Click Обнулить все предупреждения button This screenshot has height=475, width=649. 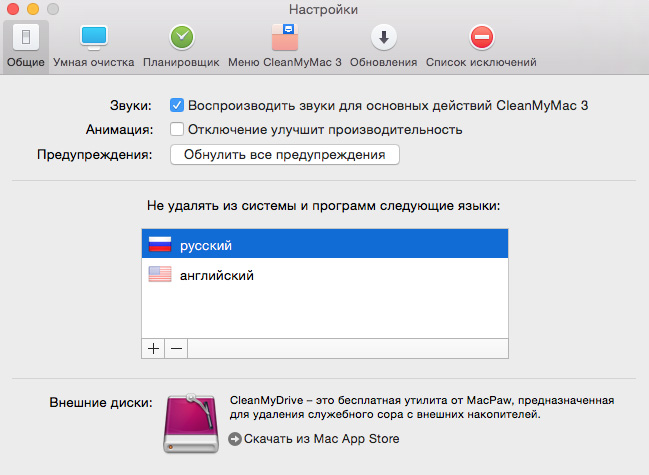285,154
